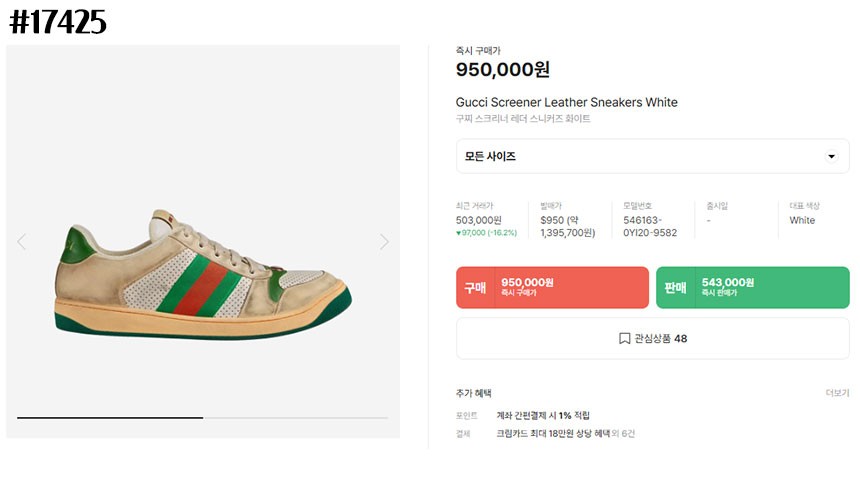This screenshot has width=860, height=483.
Task: Click the 950,000원 instant buy price label
Action: point(502,69)
